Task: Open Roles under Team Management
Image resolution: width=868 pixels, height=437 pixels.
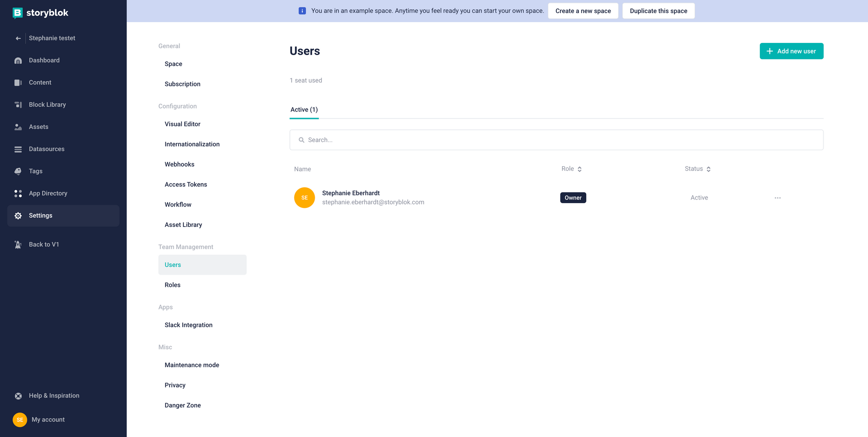Action: [173, 285]
